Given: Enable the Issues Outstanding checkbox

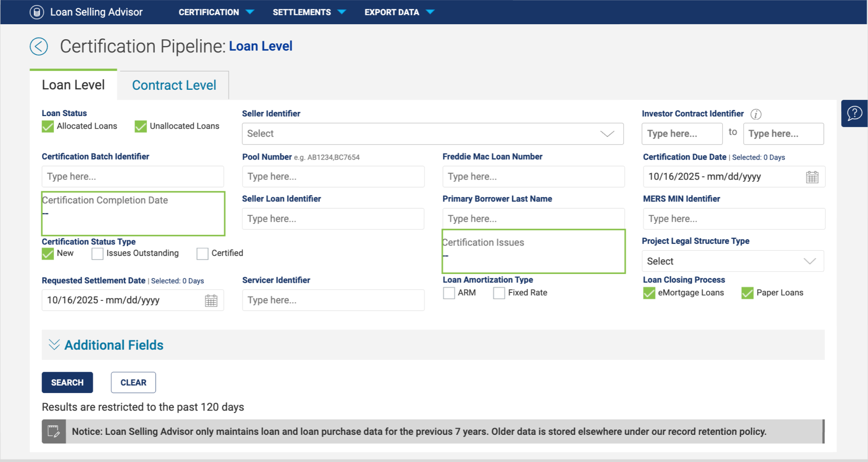Looking at the screenshot, I should [97, 254].
